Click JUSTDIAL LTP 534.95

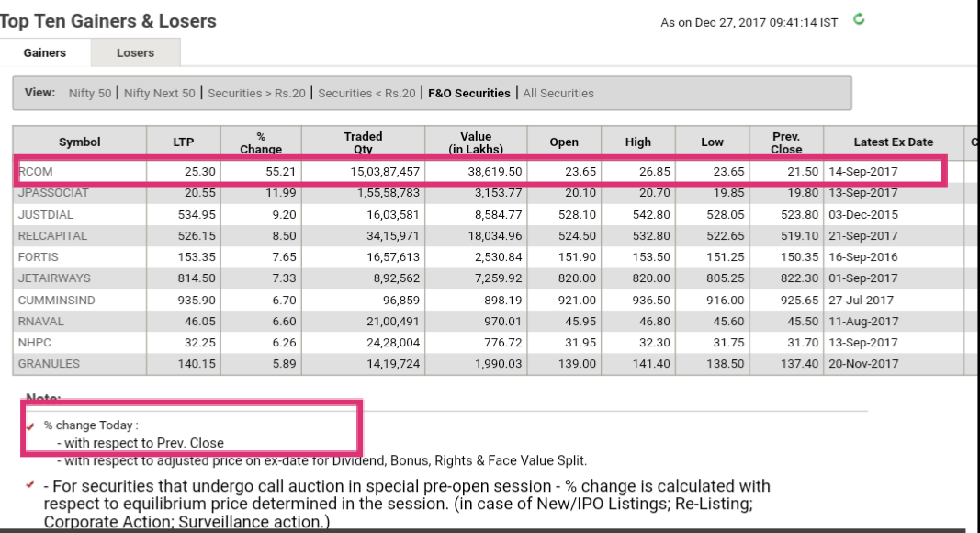pos(197,214)
